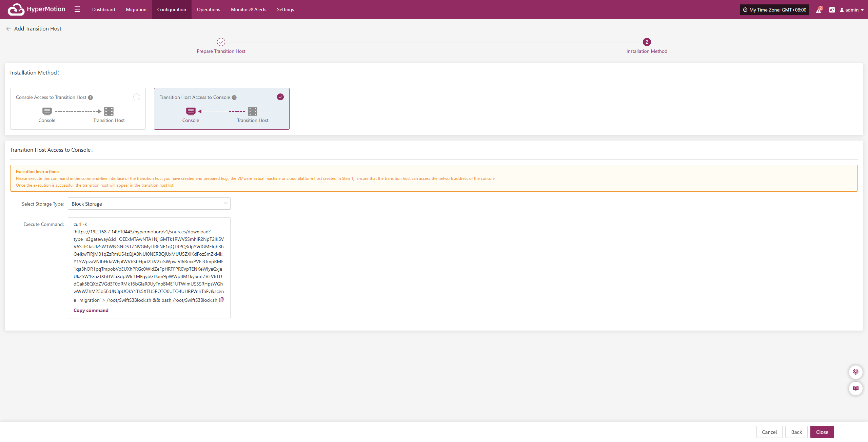
Task: Open the alerts bell notification icon
Action: point(818,10)
